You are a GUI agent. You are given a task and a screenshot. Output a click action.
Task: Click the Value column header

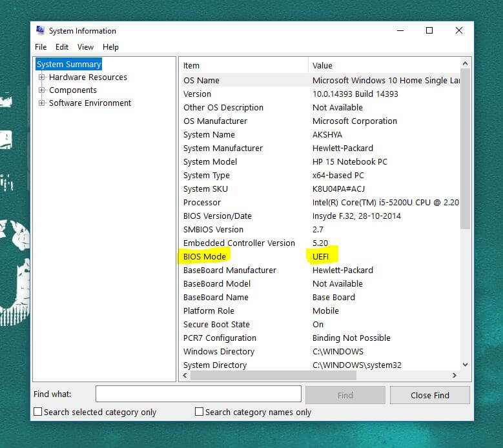point(384,65)
